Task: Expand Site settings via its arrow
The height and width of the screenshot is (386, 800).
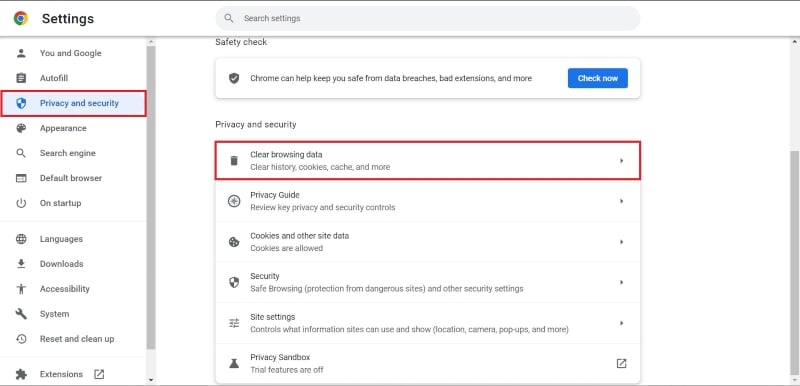Action: (621, 323)
